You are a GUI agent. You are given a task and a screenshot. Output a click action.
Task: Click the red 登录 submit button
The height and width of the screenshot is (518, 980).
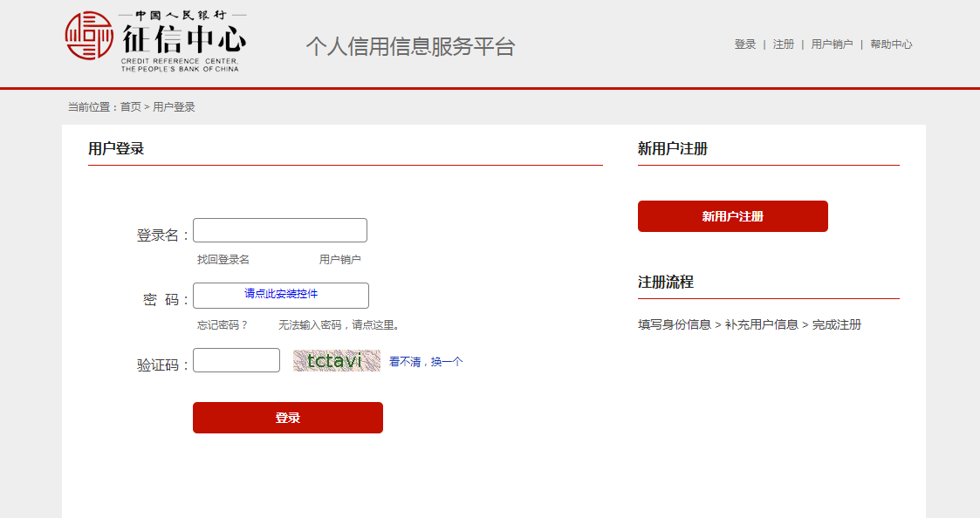[x=287, y=418]
